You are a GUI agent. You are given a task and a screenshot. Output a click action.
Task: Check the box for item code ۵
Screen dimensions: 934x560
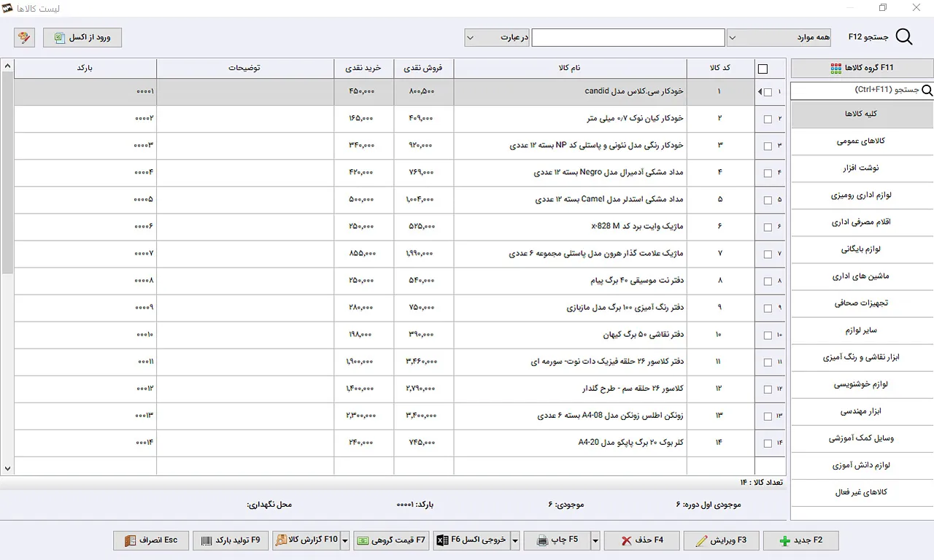[768, 200]
